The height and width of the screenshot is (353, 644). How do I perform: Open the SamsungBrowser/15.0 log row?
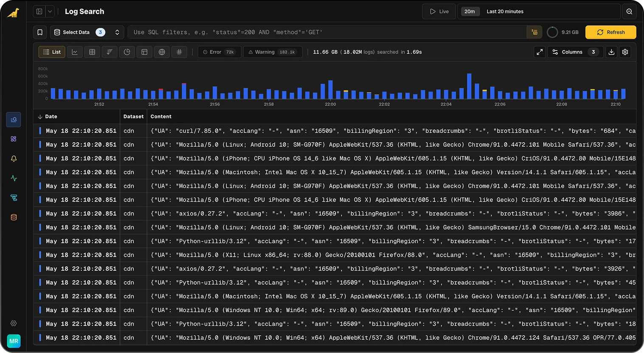pyautogui.click(x=335, y=227)
